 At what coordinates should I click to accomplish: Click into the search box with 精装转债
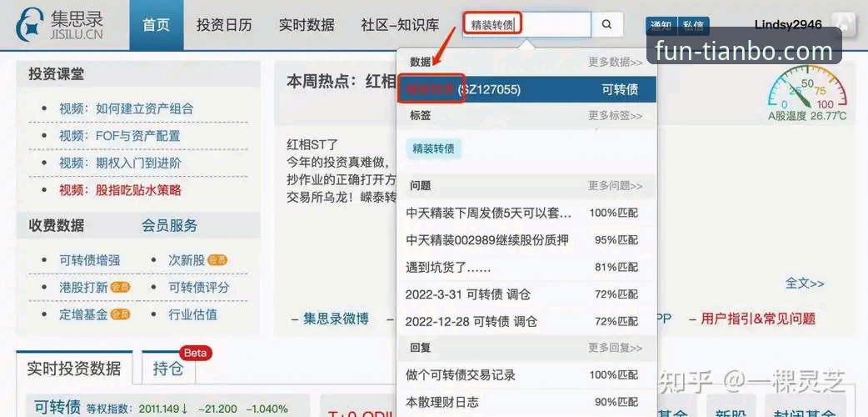pyautogui.click(x=527, y=24)
